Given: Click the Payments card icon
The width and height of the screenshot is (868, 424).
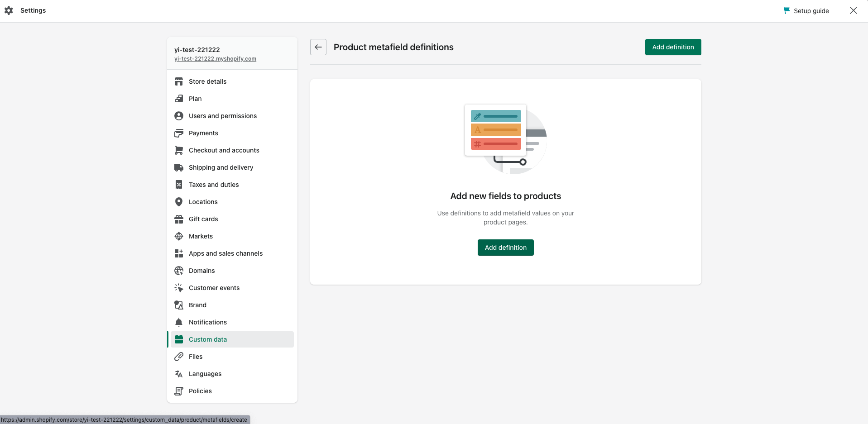Looking at the screenshot, I should point(179,133).
